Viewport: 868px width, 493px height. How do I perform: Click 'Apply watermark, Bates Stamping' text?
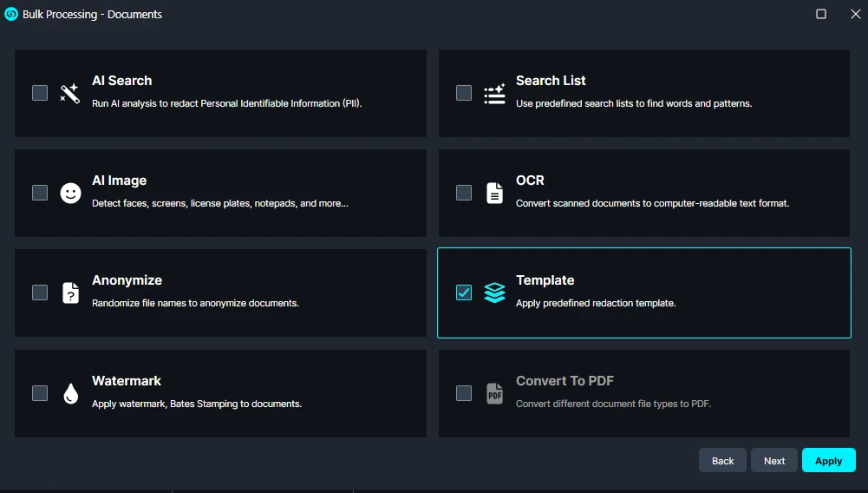tap(197, 404)
